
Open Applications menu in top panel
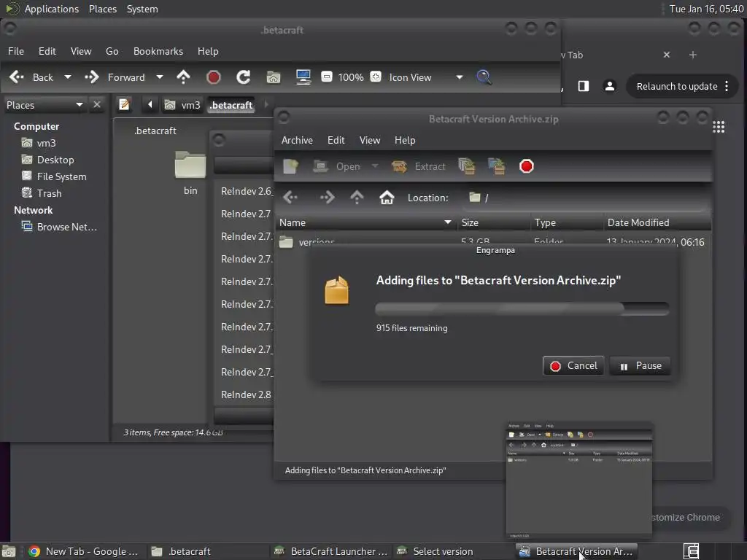pos(52,9)
